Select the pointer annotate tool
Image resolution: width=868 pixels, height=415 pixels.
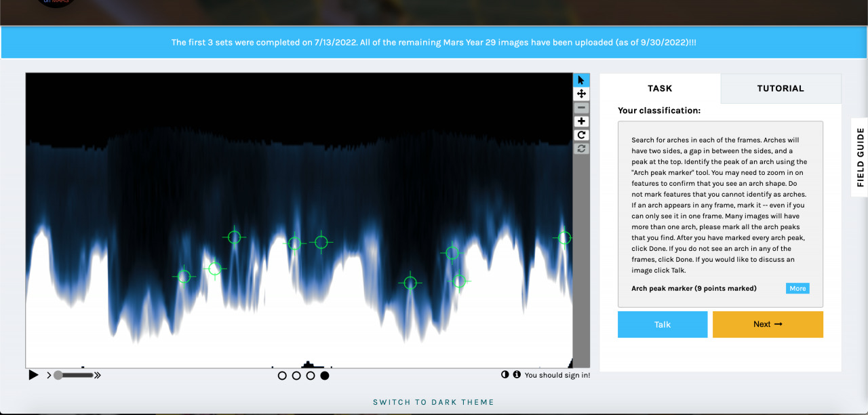(581, 80)
